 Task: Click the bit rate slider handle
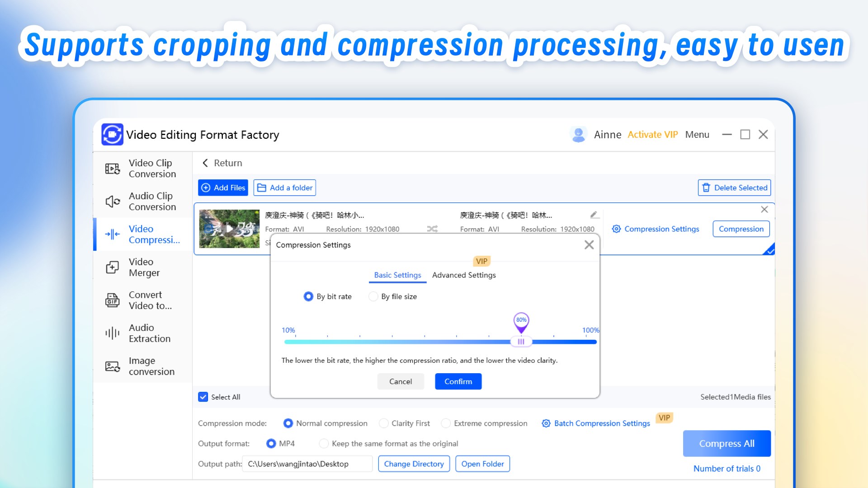(x=521, y=342)
